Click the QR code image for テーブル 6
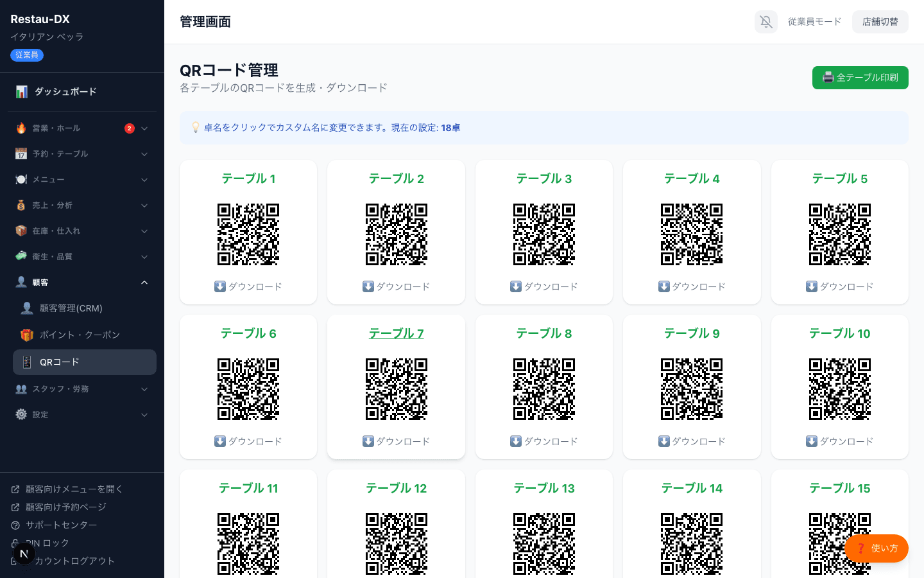924x578 pixels. (x=248, y=389)
